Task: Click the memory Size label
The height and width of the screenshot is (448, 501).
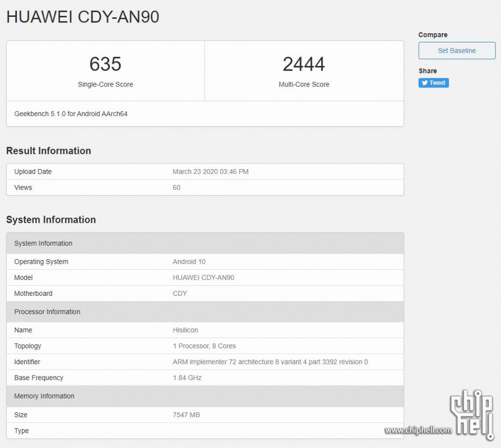Action: pyautogui.click(x=21, y=415)
